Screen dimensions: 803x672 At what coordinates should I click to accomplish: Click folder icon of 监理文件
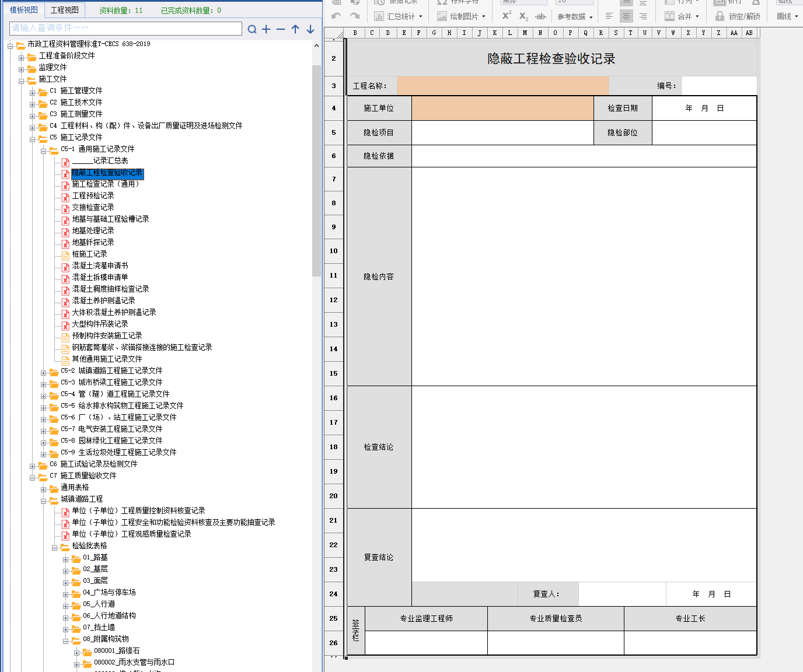(32, 69)
